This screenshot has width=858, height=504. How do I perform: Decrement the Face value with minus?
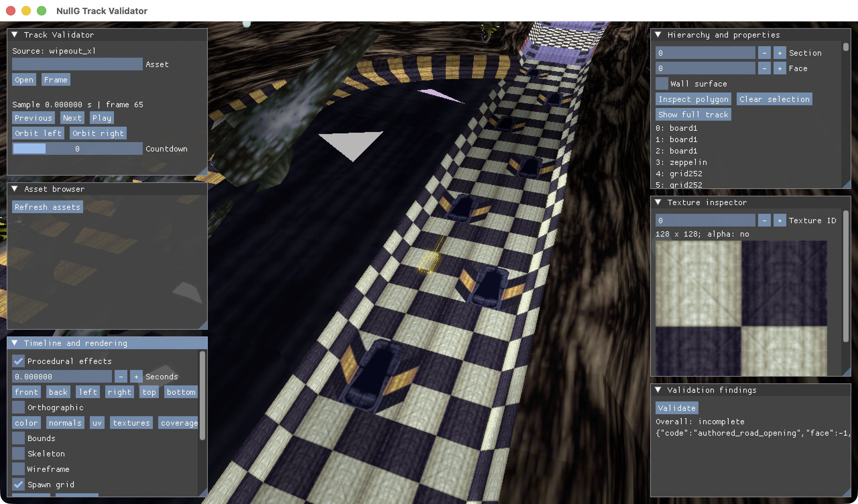(x=764, y=68)
